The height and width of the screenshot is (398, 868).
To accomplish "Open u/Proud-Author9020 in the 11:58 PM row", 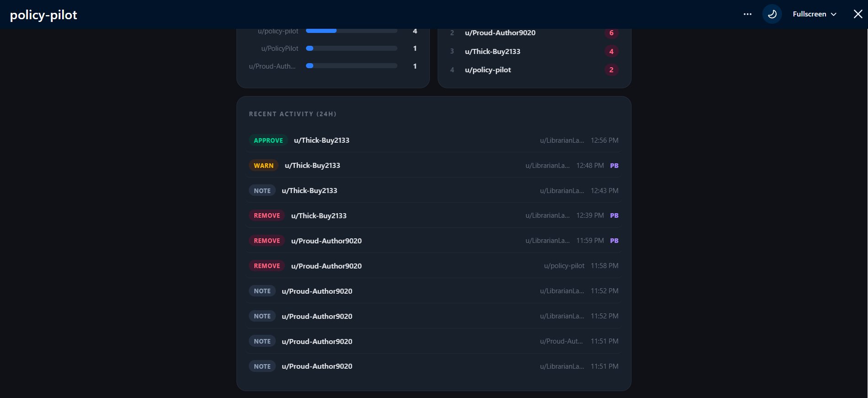I will (x=326, y=266).
